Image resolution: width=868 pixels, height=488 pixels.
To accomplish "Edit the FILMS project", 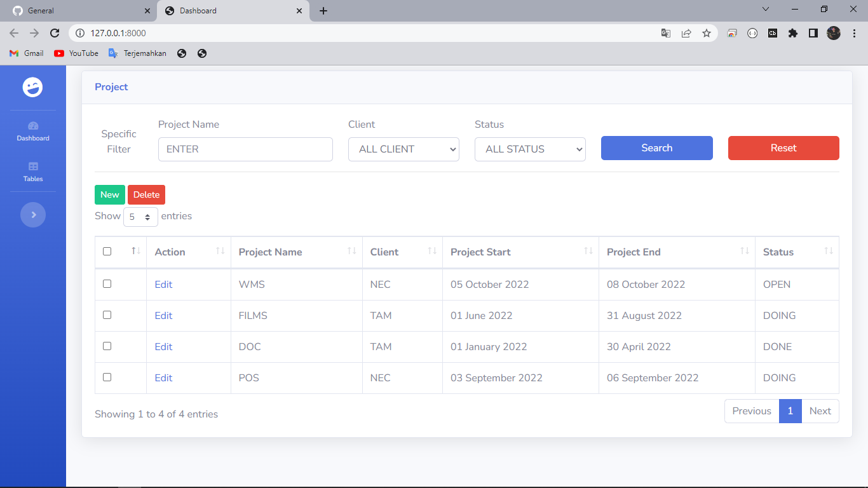I will [163, 315].
